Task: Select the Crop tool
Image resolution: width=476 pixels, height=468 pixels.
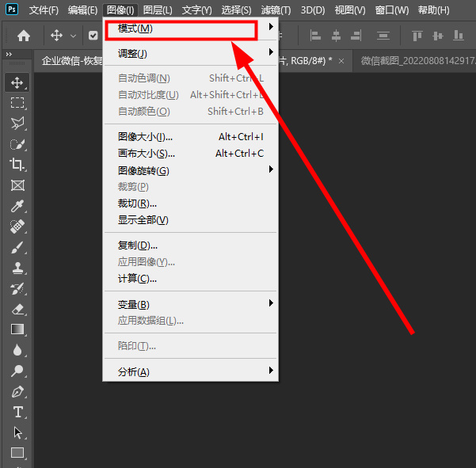Action: pyautogui.click(x=17, y=165)
